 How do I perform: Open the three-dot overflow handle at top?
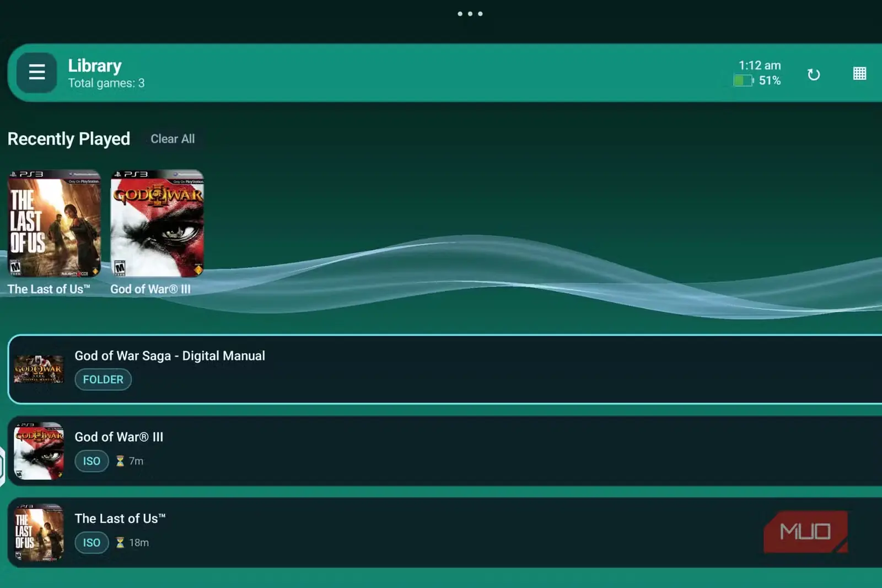[x=470, y=14]
